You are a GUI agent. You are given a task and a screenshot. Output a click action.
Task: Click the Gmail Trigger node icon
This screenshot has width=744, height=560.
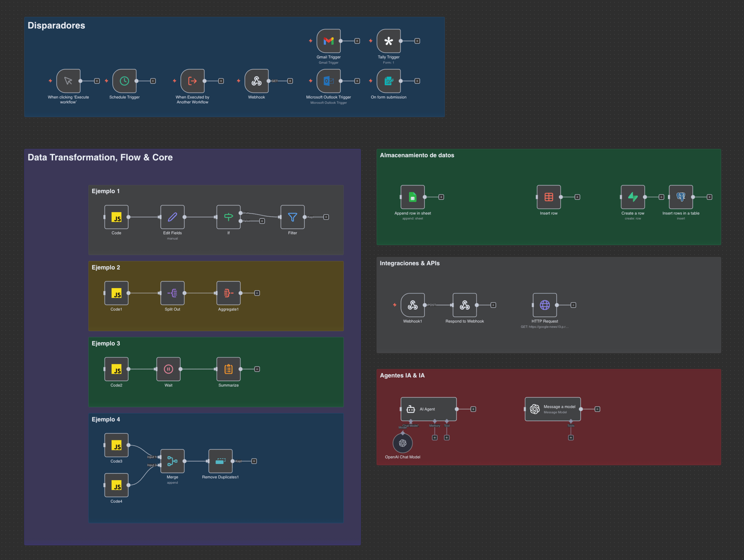(x=329, y=41)
